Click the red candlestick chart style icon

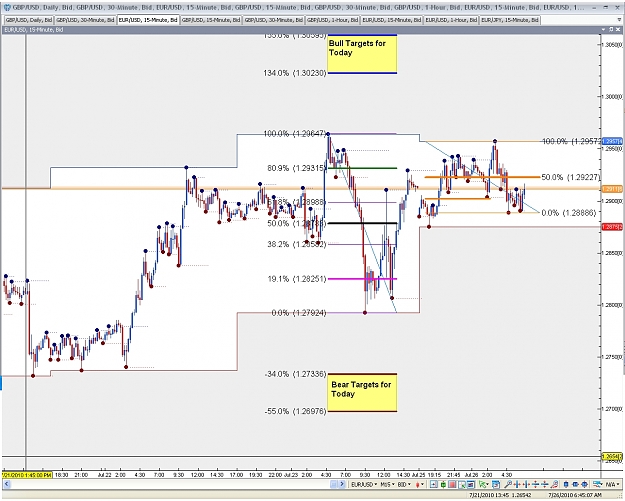(418, 485)
